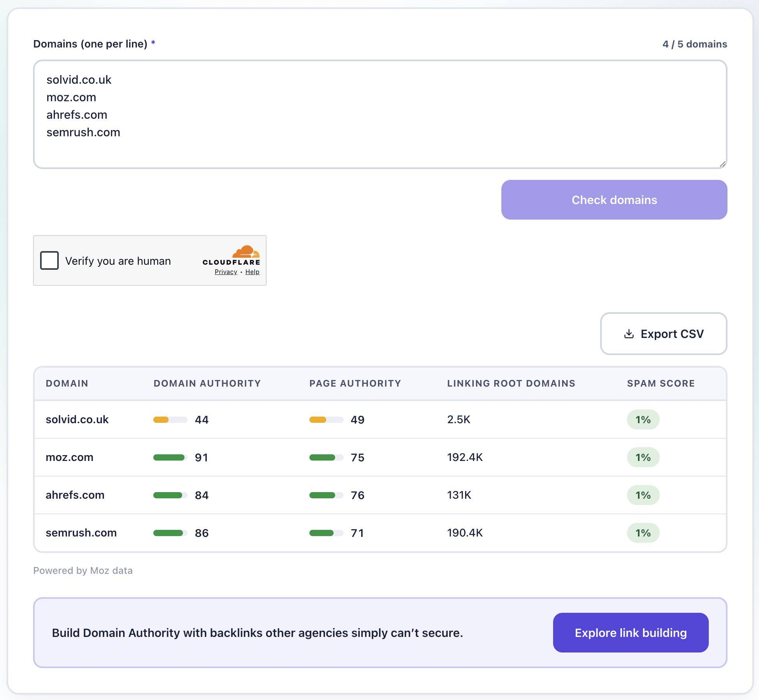
Task: Tick the Verify you are human checkbox
Action: pyautogui.click(x=49, y=260)
